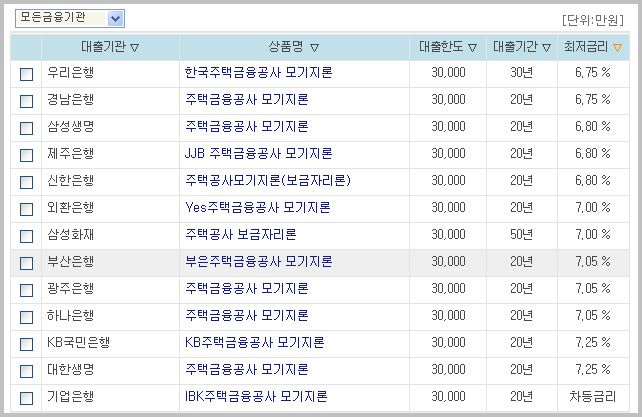Select the KB국민은행 lender name

click(x=78, y=343)
